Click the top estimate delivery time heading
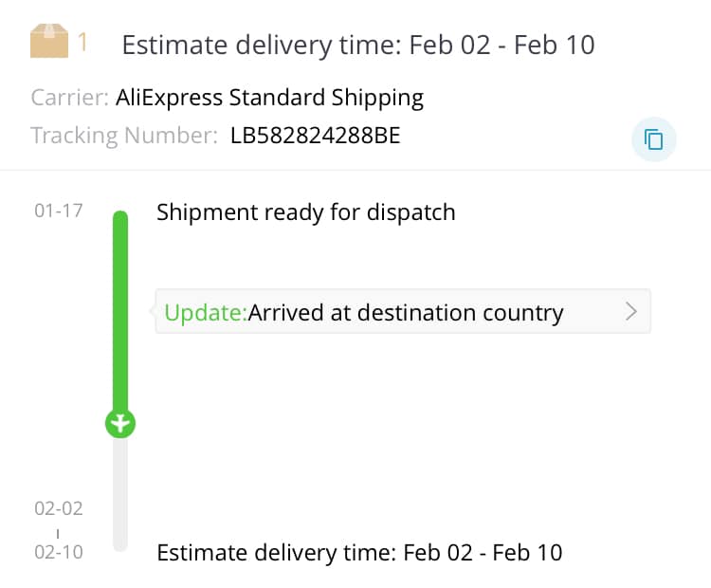Viewport: 711px width, 588px height. point(358,45)
